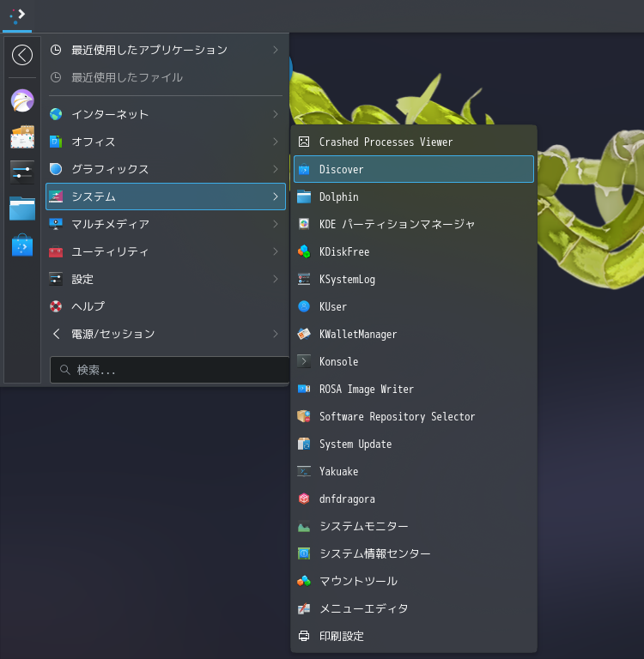The width and height of the screenshot is (644, 659).
Task: Expand the 設定 category arrow
Action: [276, 279]
